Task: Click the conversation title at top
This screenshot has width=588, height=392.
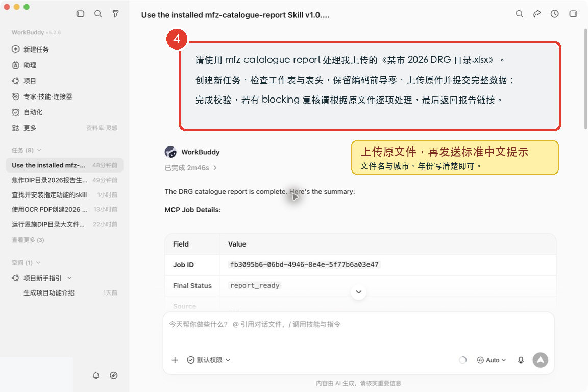Action: click(x=235, y=15)
